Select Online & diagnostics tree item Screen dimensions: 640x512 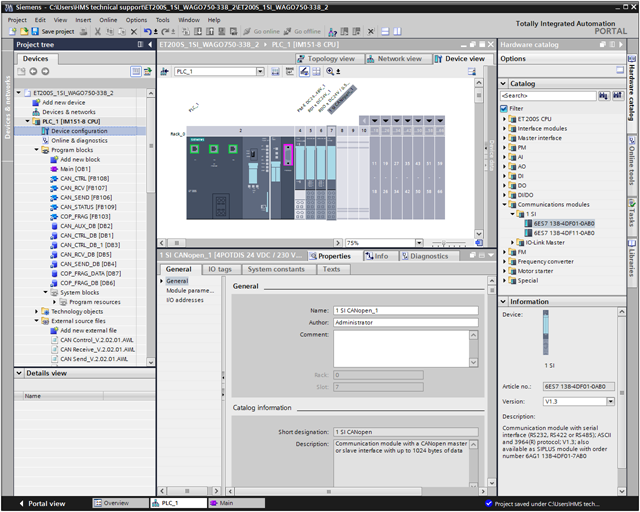(79, 140)
